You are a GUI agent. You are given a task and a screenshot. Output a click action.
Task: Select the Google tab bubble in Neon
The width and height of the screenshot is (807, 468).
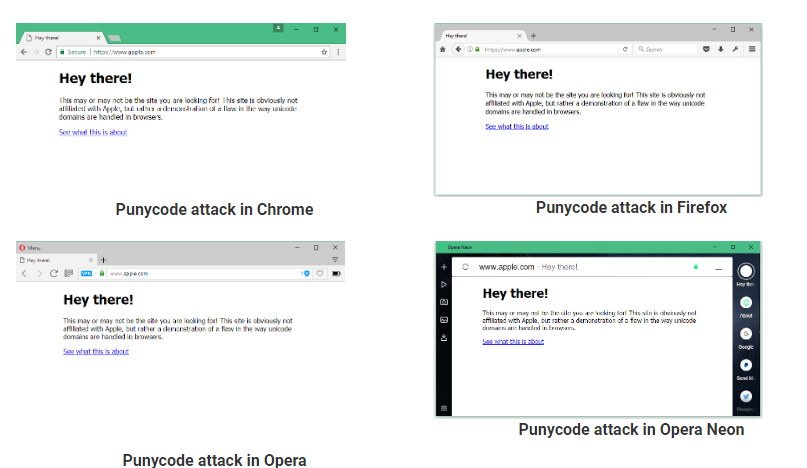[x=746, y=334]
